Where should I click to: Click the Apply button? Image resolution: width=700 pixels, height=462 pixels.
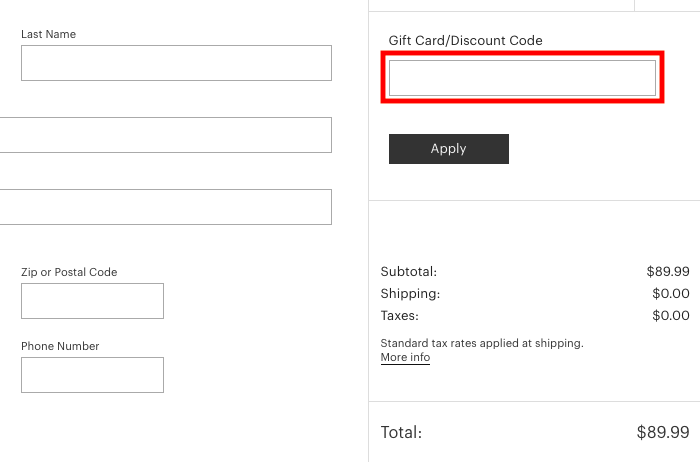449,149
